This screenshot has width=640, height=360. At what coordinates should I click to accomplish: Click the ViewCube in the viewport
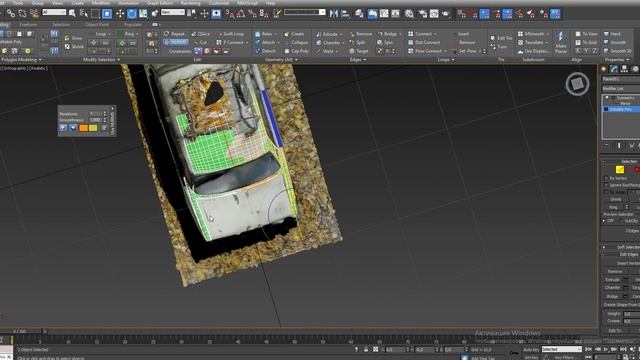(577, 84)
